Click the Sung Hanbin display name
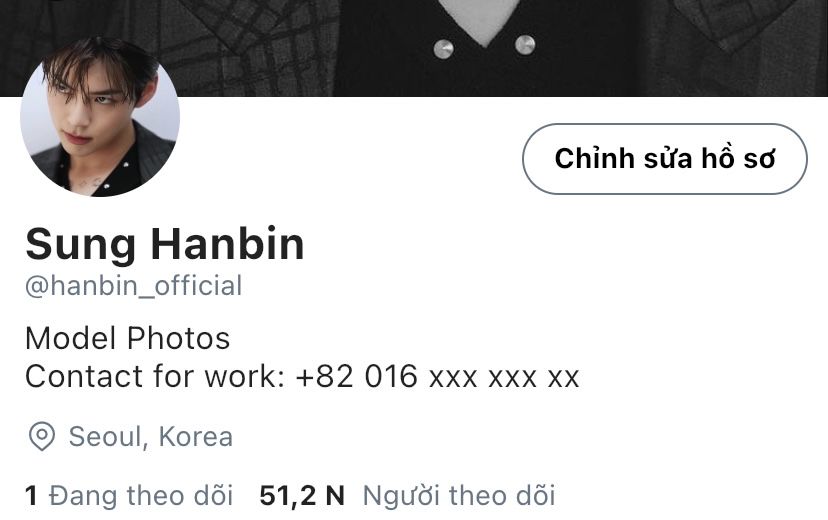Screen dimensions: 828x520 coord(165,244)
